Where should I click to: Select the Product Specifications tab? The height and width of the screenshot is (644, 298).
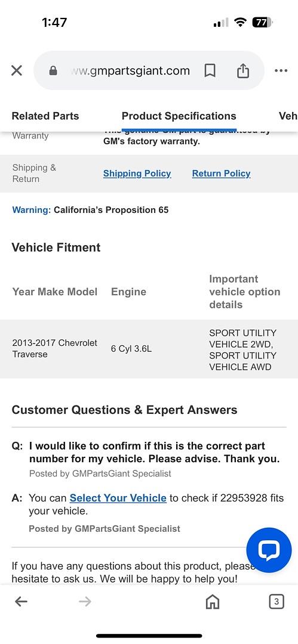[x=179, y=116]
